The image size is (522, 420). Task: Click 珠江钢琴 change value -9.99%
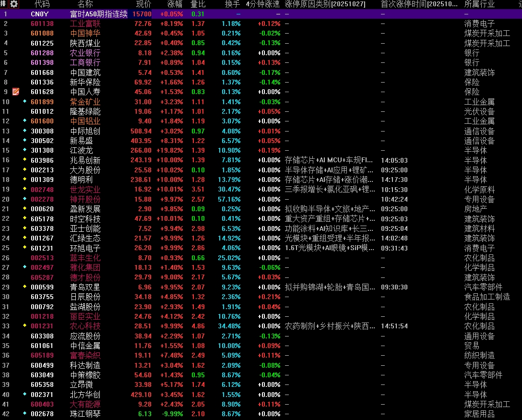[172, 414]
